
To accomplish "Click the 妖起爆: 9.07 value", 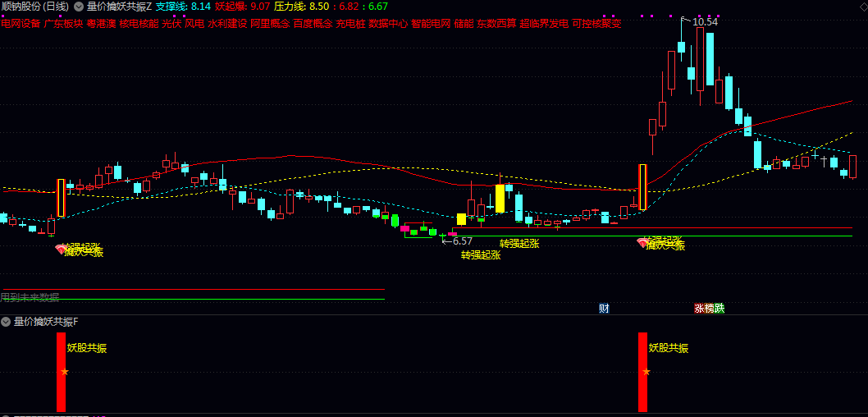I will pyautogui.click(x=243, y=7).
